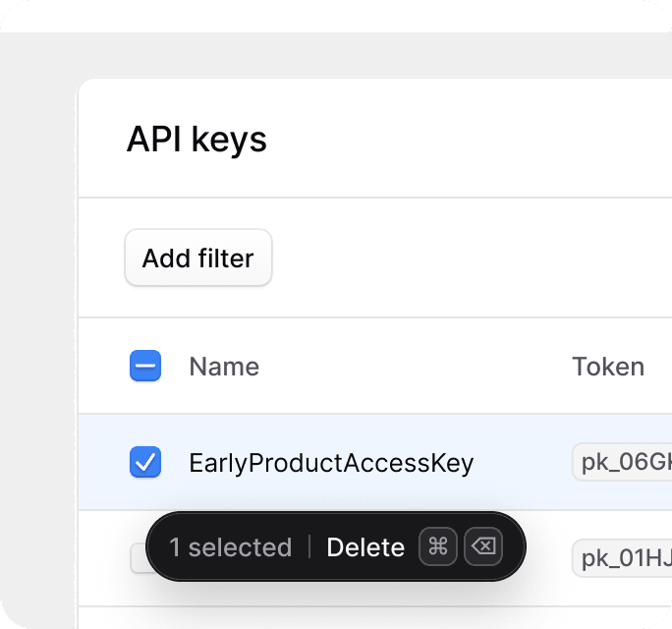This screenshot has height=629, width=672.
Task: Click the API keys page heading
Action: point(196,139)
